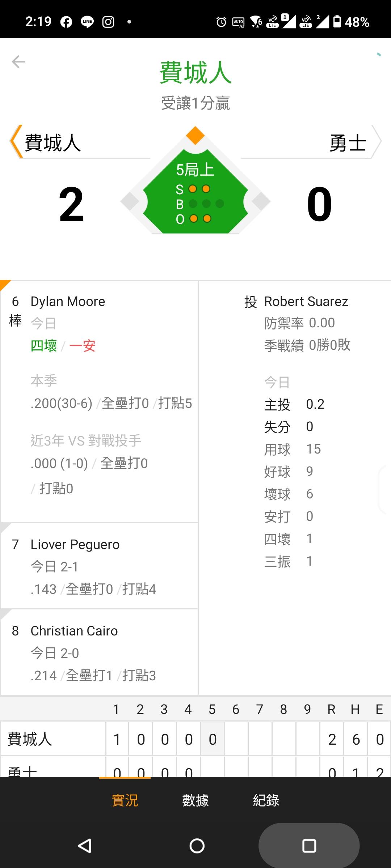The height and width of the screenshot is (868, 391).
Task: Open the 紀錄 tab
Action: [266, 800]
